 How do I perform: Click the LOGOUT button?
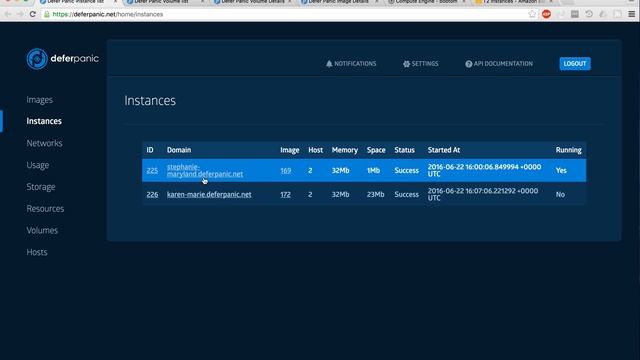pos(575,64)
